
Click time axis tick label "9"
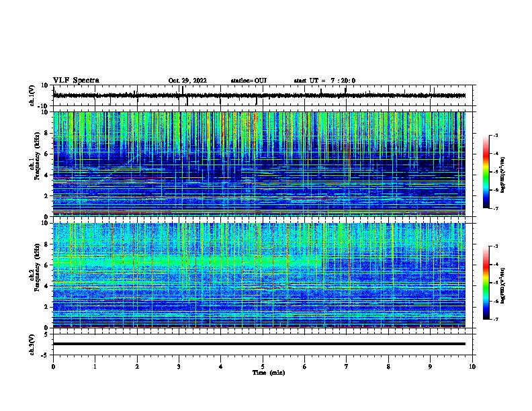pyautogui.click(x=430, y=367)
